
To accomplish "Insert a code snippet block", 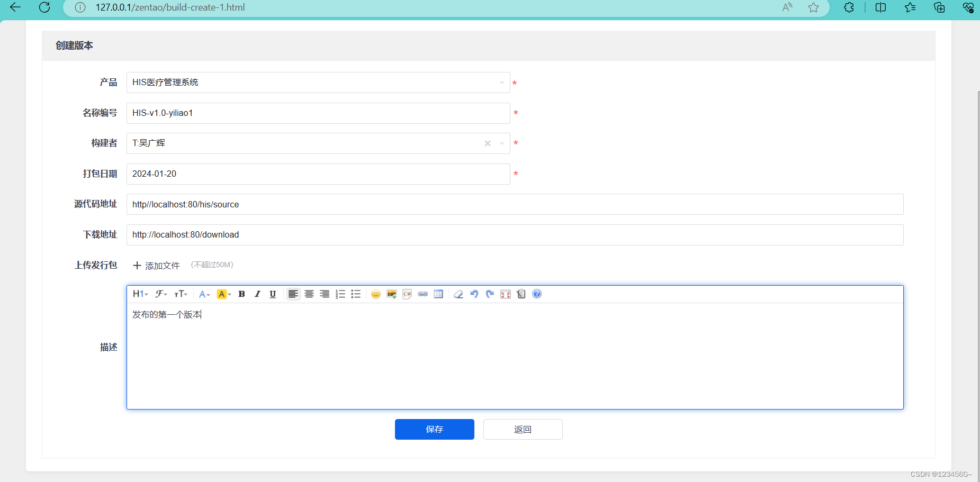I will [407, 294].
